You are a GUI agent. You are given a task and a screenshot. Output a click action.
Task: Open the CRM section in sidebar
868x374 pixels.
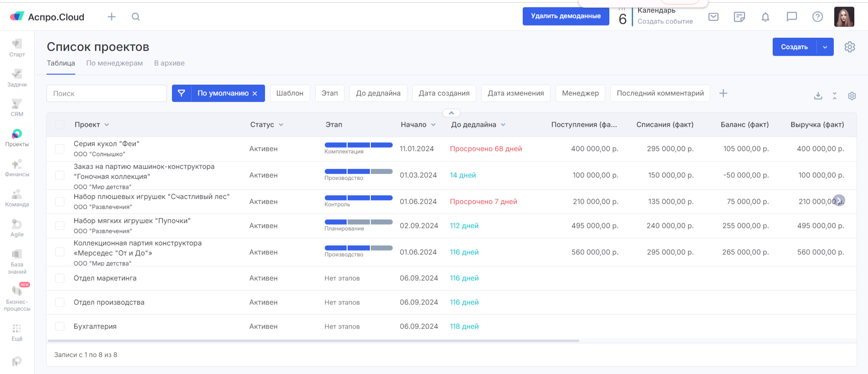coord(17,108)
